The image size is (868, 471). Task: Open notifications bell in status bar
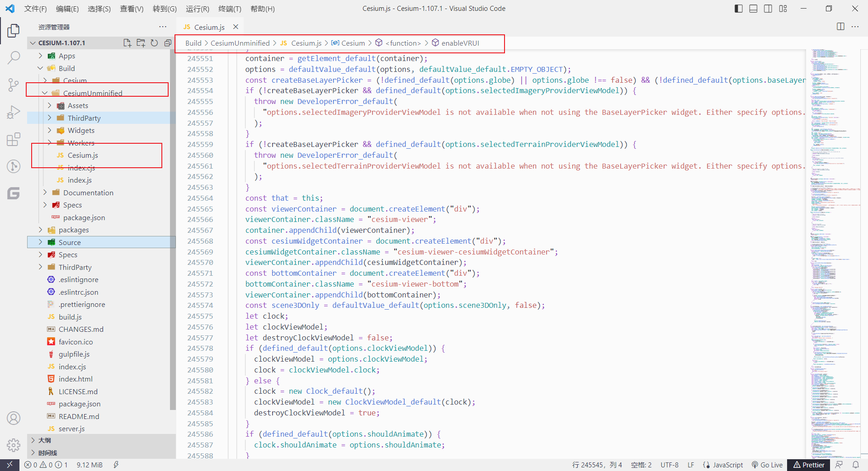(x=856, y=465)
